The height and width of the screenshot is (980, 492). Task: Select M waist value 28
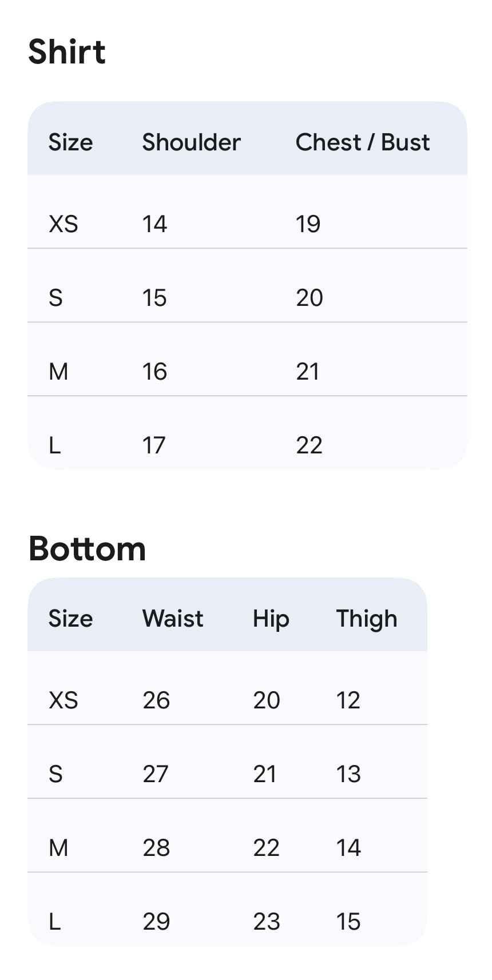coord(156,848)
